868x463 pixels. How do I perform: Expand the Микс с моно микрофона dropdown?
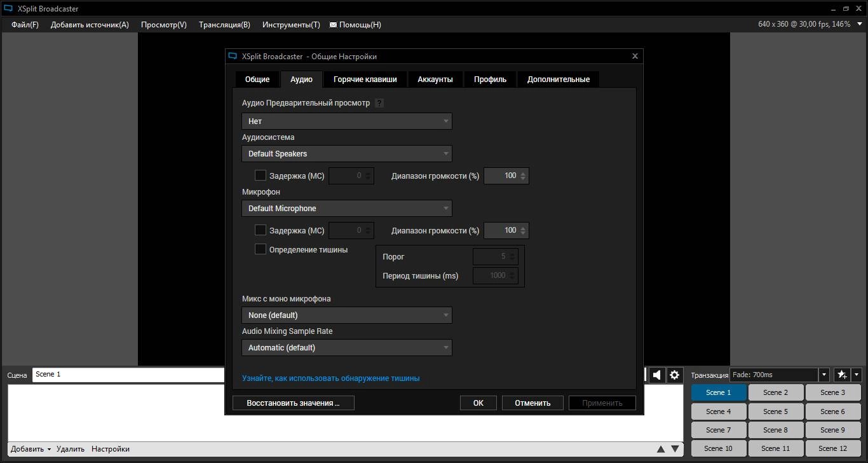coord(347,315)
